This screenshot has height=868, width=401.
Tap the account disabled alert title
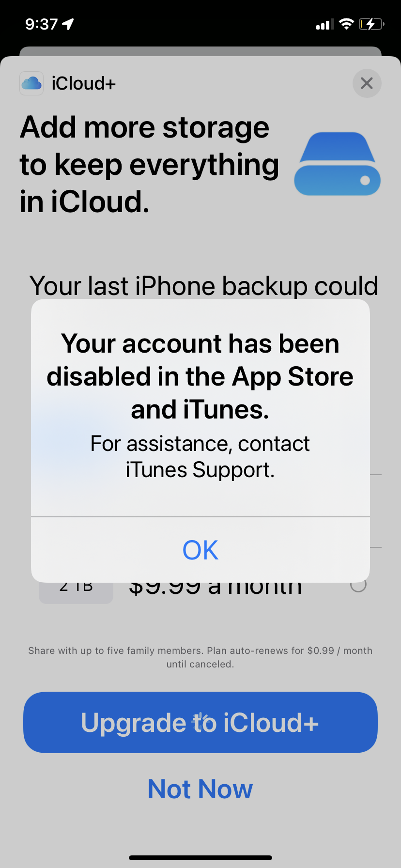pyautogui.click(x=200, y=376)
